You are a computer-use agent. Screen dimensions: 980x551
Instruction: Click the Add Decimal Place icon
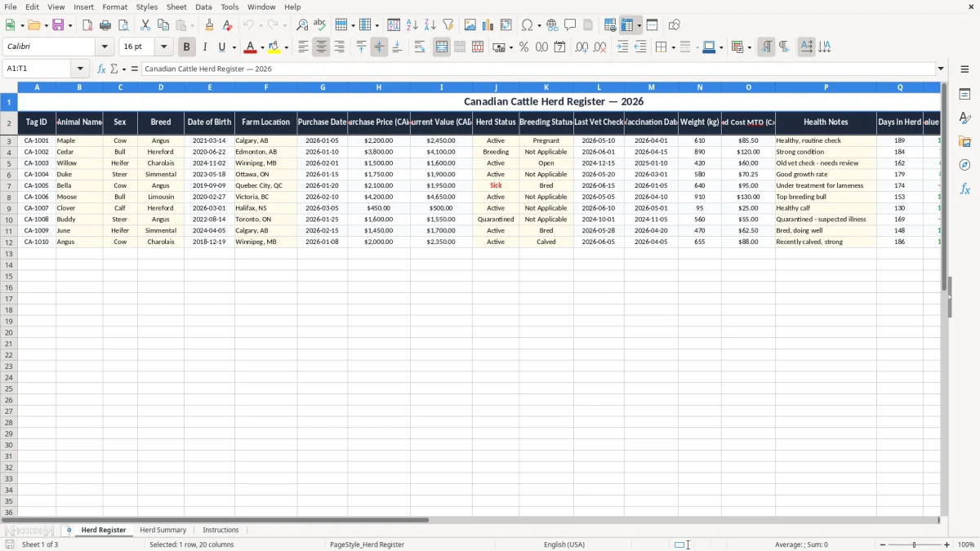coord(581,47)
